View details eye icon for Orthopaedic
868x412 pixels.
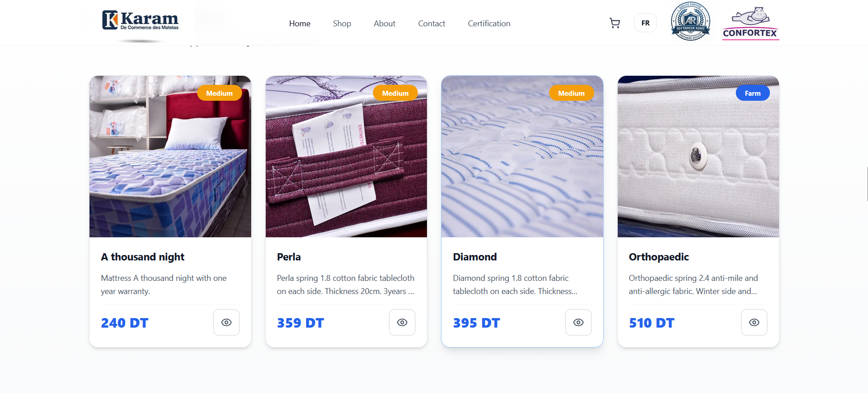(754, 323)
